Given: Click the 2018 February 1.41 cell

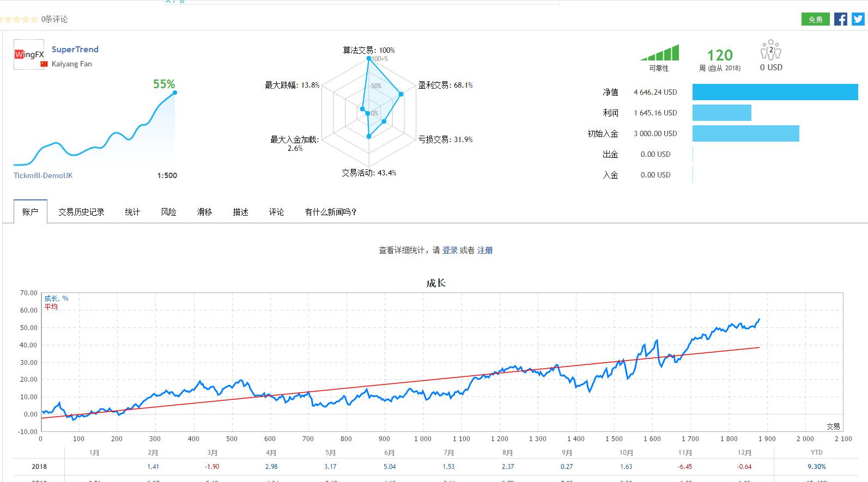Looking at the screenshot, I should tap(153, 467).
